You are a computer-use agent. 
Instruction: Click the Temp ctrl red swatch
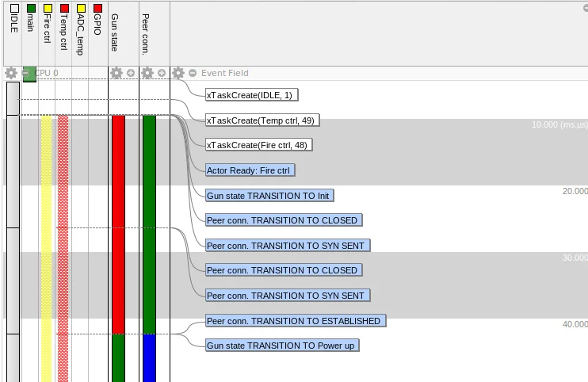click(64, 9)
